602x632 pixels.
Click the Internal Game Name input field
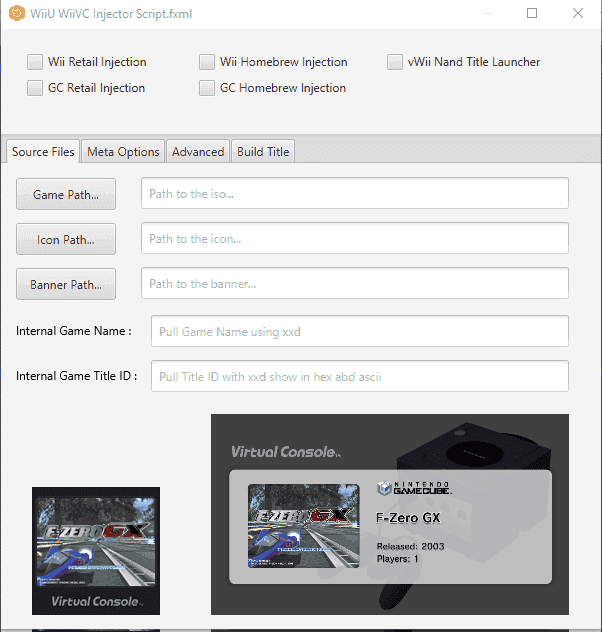pyautogui.click(x=360, y=331)
